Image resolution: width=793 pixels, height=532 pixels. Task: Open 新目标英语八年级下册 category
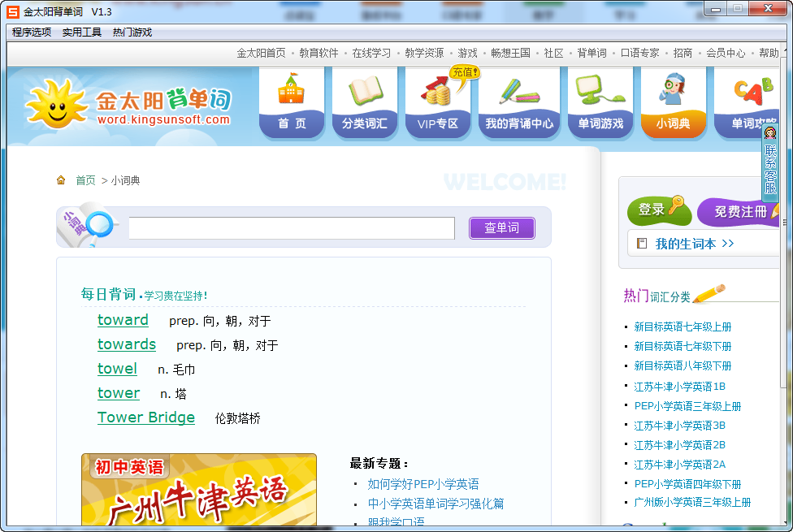coord(682,365)
